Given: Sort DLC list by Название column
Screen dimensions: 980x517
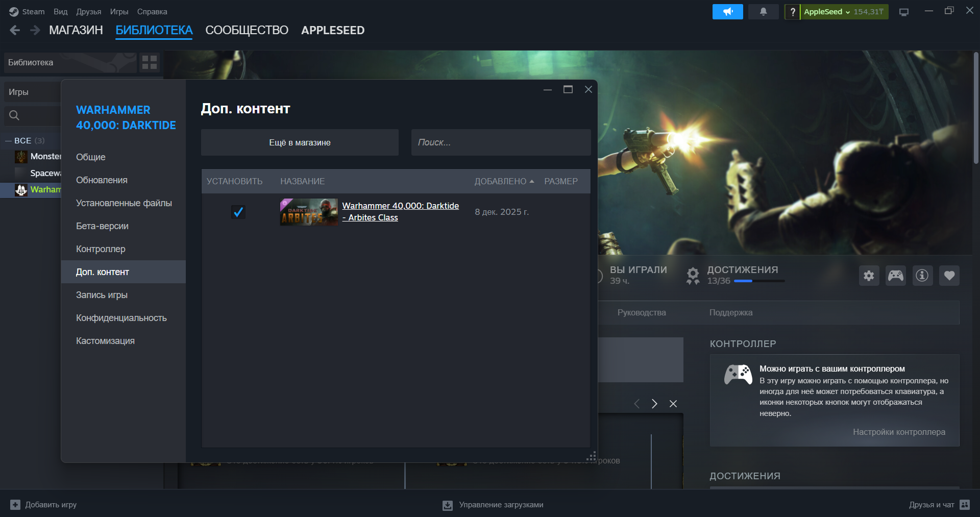Looking at the screenshot, I should pyautogui.click(x=302, y=181).
